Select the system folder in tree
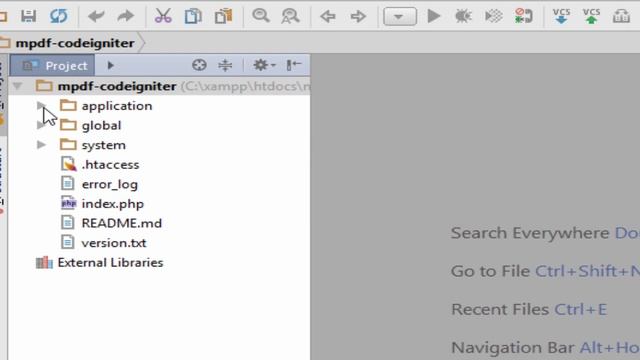This screenshot has height=360, width=640. pos(104,145)
